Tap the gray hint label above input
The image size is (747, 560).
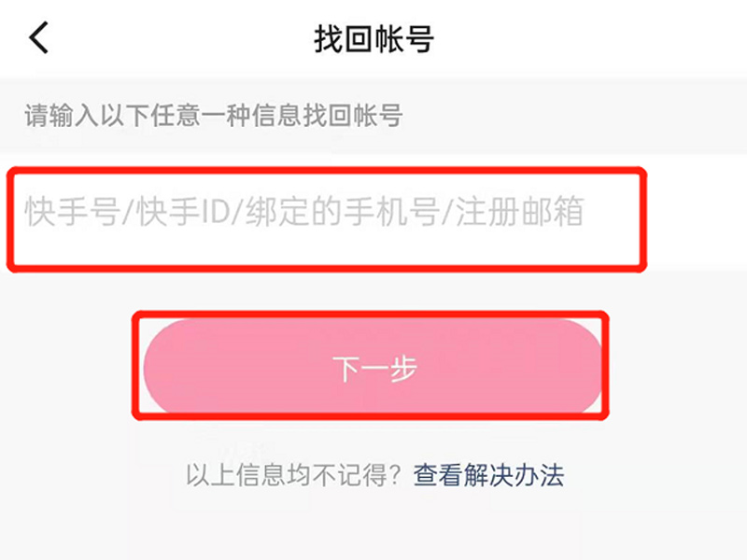pos(213,117)
